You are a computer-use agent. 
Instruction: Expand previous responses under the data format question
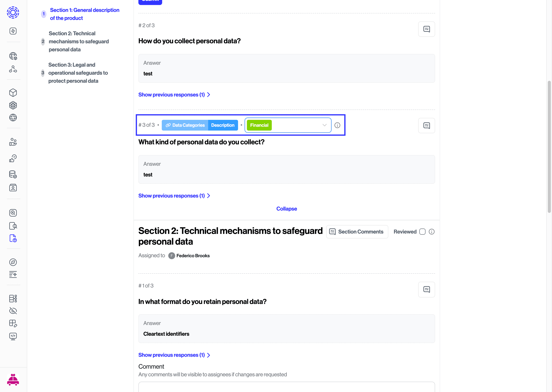(x=171, y=355)
